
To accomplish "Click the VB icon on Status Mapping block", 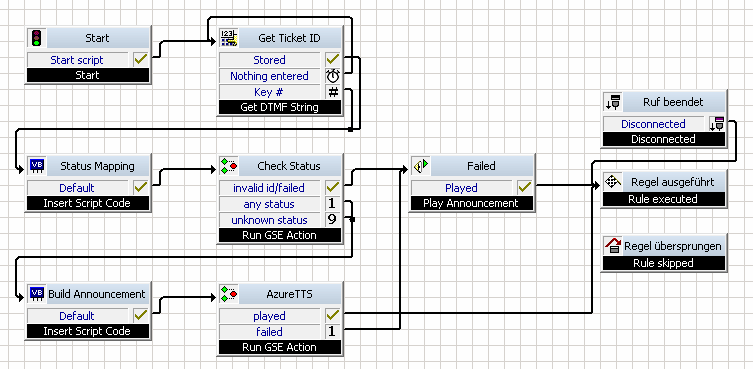I will pyautogui.click(x=36, y=165).
